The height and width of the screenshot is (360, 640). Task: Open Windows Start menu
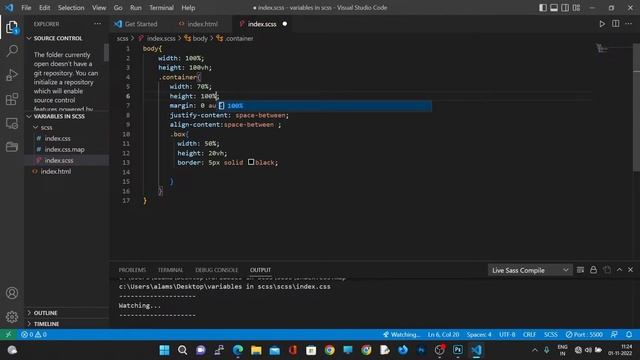pyautogui.click(x=164, y=350)
